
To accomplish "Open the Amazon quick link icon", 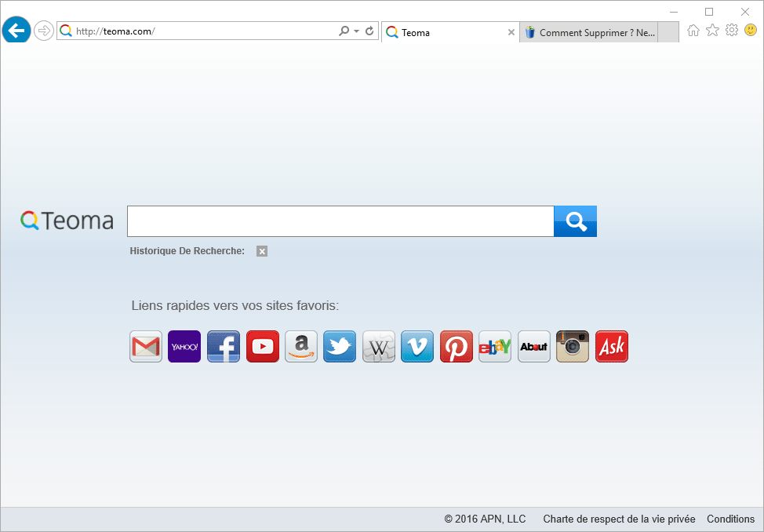I will click(301, 346).
